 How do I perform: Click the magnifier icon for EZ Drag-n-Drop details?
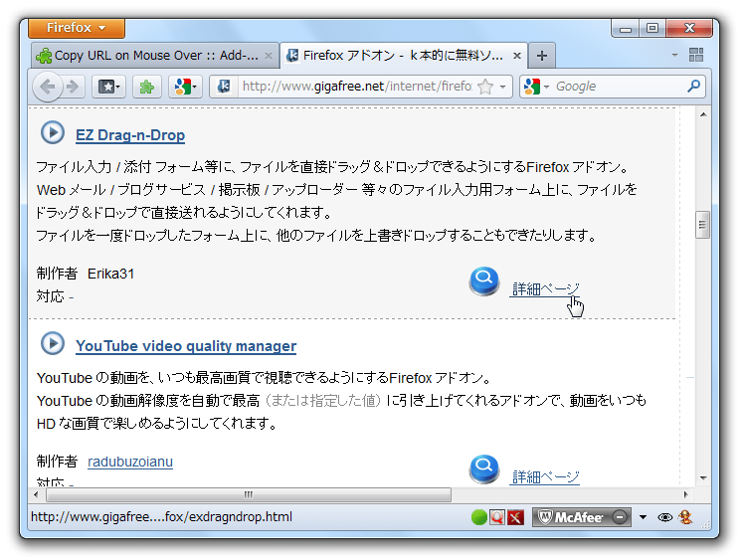483,280
